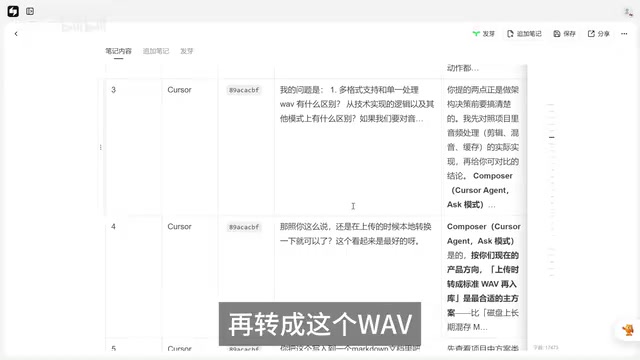The image size is (640, 360).
Task: Click the row 3 answer text starting 你提的两点
Action: [483, 147]
